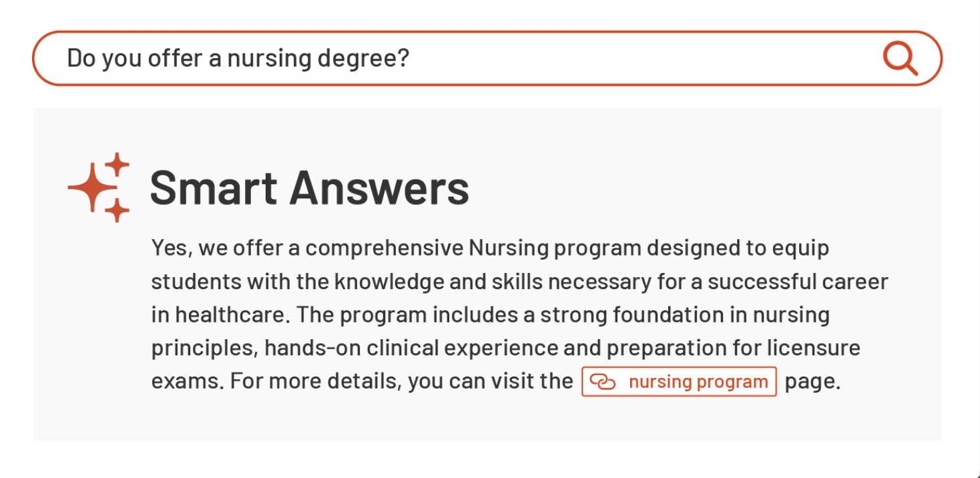Screen dimensions: 980x478
Task: Click the word 'page.' after the link chip
Action: (x=812, y=383)
